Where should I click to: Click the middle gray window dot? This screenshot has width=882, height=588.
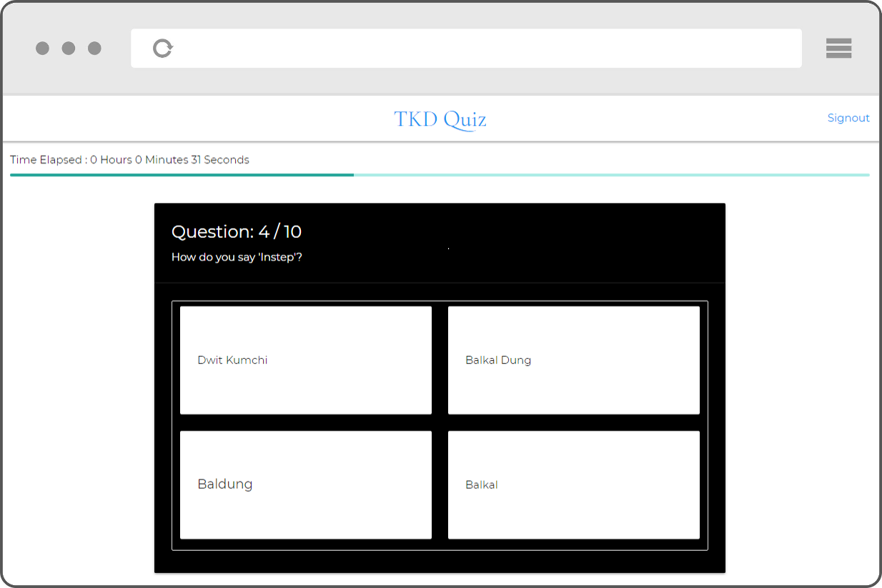(x=69, y=49)
